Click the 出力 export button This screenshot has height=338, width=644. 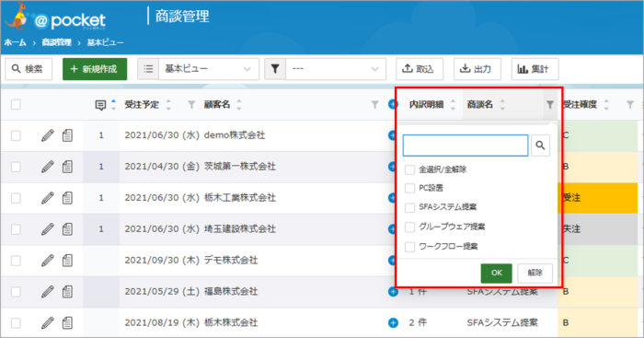[477, 69]
